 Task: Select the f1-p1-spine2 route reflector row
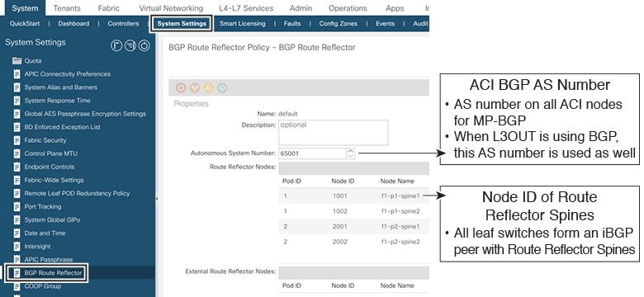(353, 211)
